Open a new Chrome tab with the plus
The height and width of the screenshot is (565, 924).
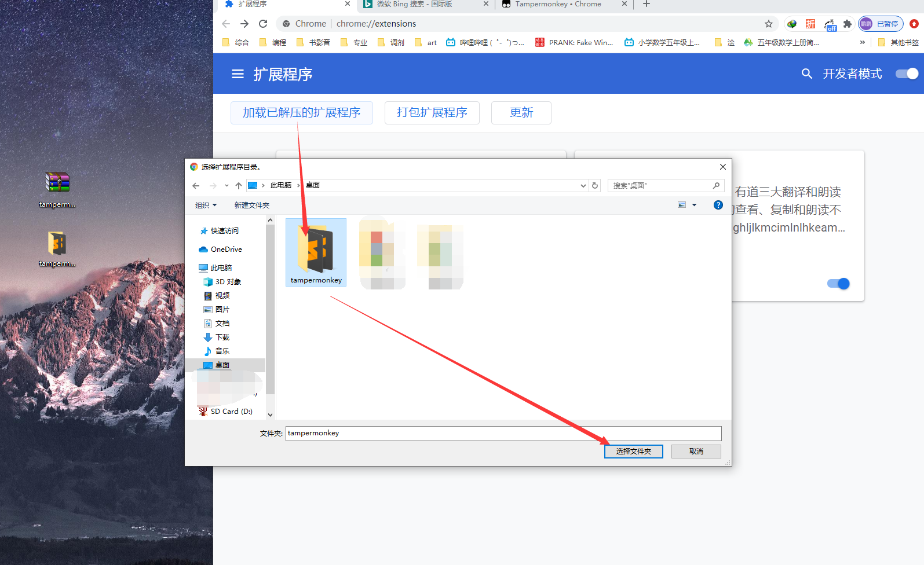[x=647, y=4]
